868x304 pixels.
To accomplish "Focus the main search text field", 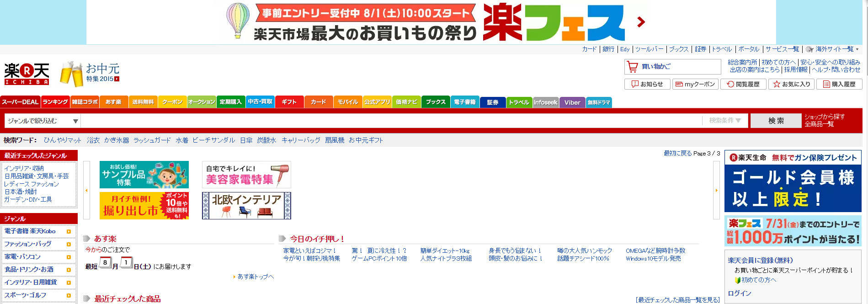I will point(391,121).
